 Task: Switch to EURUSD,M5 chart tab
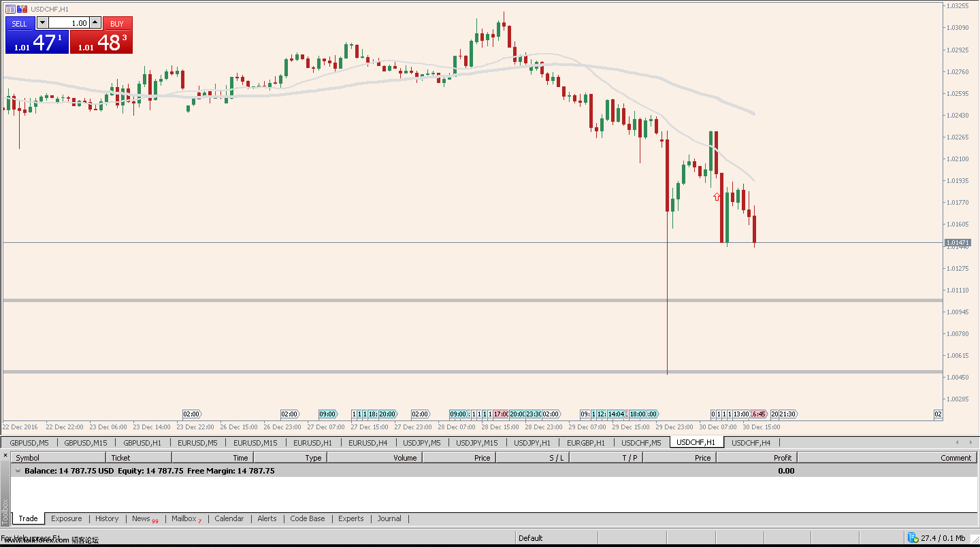198,442
